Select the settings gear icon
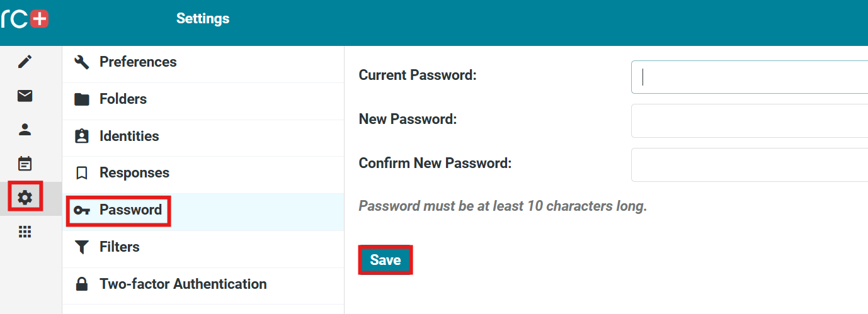 (x=25, y=198)
